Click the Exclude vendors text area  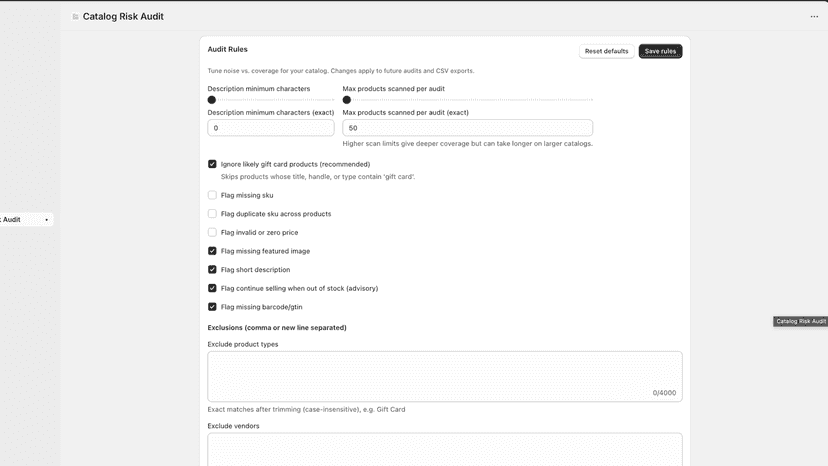pyautogui.click(x=445, y=450)
